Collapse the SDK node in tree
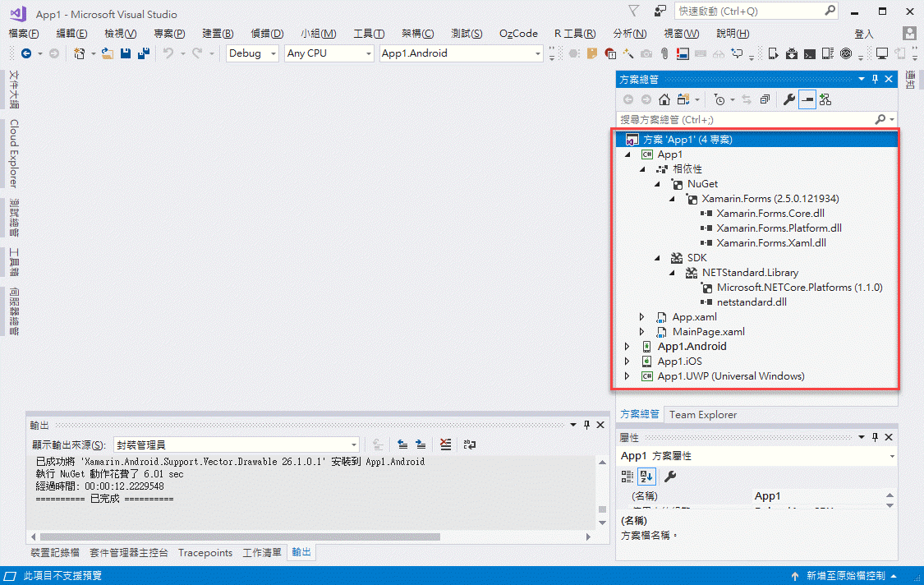This screenshot has width=924, height=585. click(657, 258)
